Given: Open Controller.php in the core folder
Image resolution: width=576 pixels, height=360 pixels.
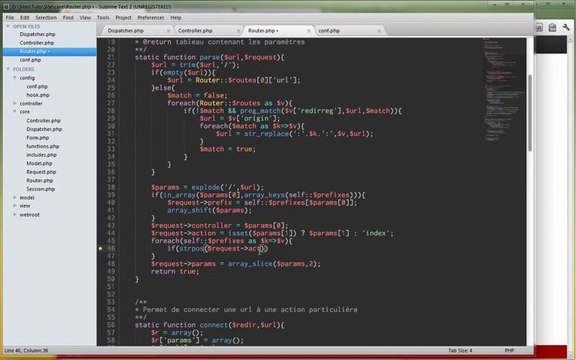Looking at the screenshot, I should click(x=43, y=120).
